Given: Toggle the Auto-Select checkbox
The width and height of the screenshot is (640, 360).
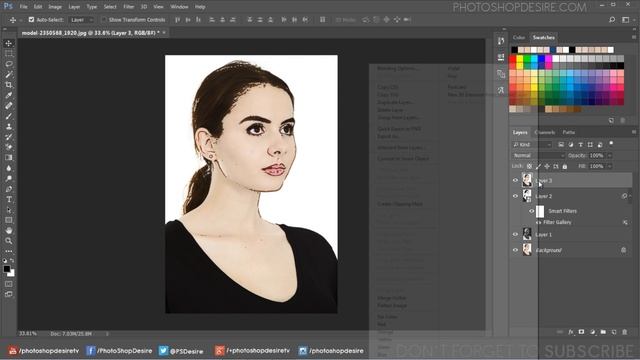Looking at the screenshot, I should tap(31, 20).
